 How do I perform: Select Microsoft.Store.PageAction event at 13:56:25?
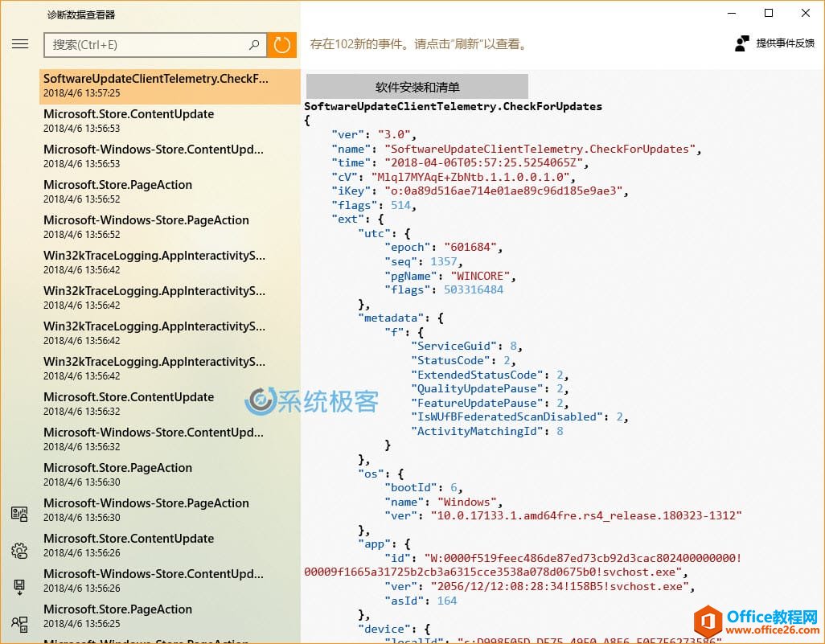(x=170, y=616)
